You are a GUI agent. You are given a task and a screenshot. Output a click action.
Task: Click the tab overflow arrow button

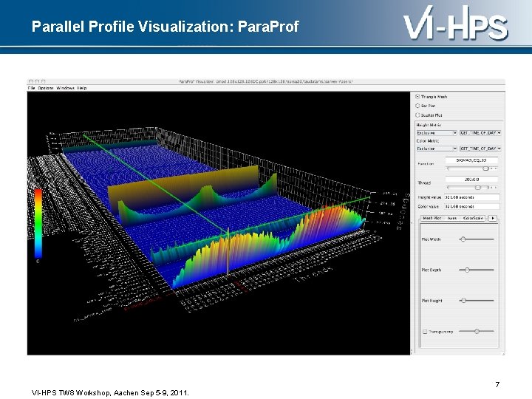point(493,218)
